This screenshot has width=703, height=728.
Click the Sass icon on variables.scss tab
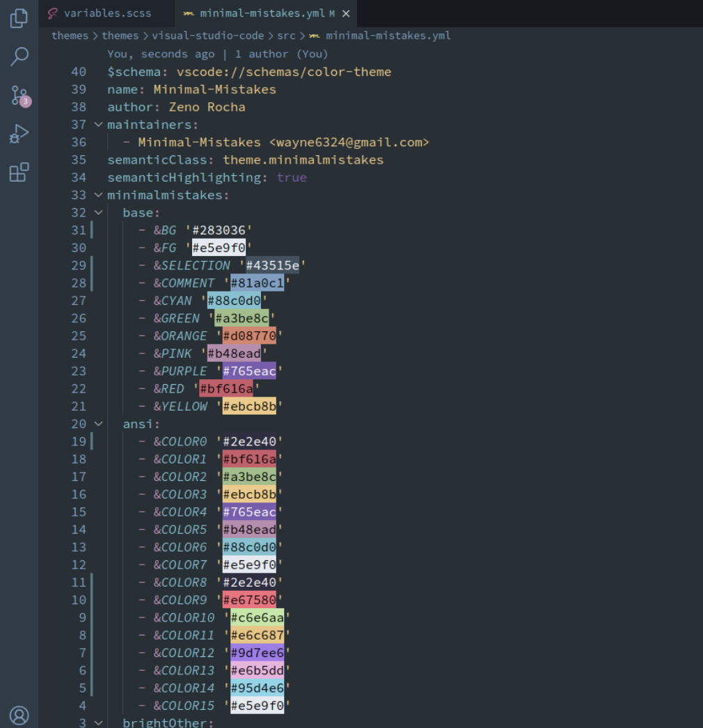pyautogui.click(x=53, y=13)
